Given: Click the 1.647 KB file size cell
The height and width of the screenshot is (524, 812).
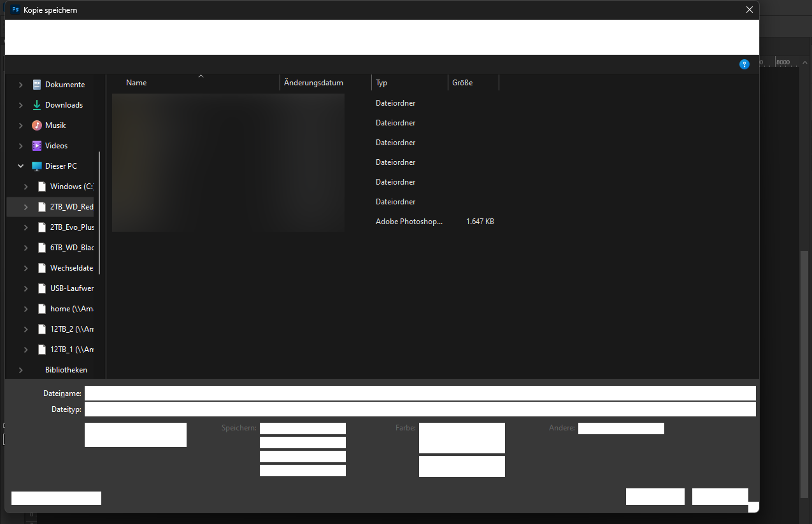Looking at the screenshot, I should pyautogui.click(x=480, y=222).
